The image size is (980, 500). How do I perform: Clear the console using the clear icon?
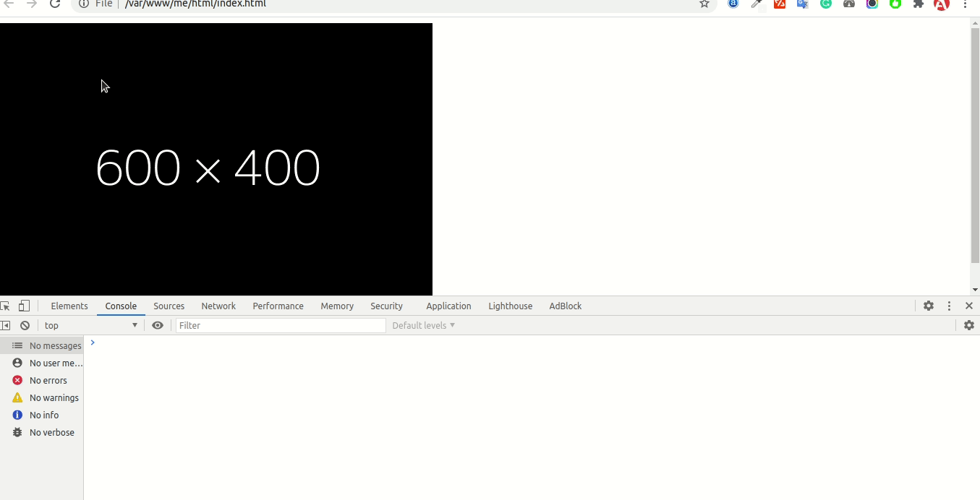(x=25, y=325)
